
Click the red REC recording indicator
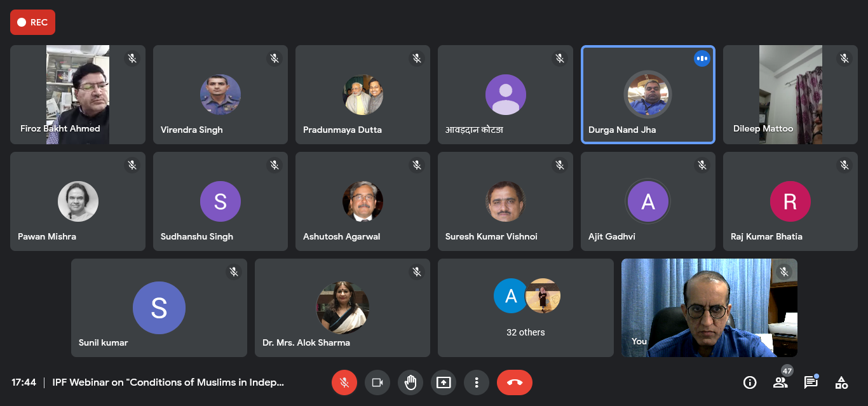(32, 22)
